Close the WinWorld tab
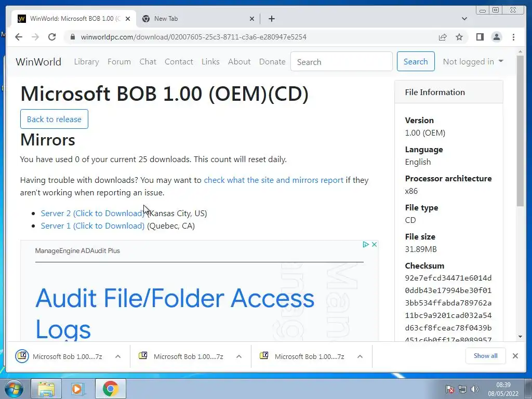 pyautogui.click(x=128, y=19)
